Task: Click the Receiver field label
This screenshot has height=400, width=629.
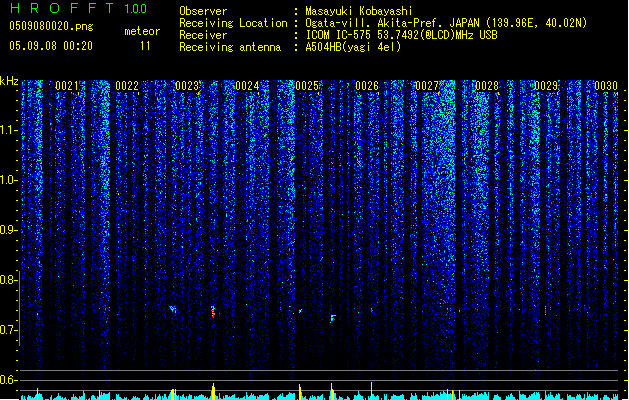Action: click(203, 35)
